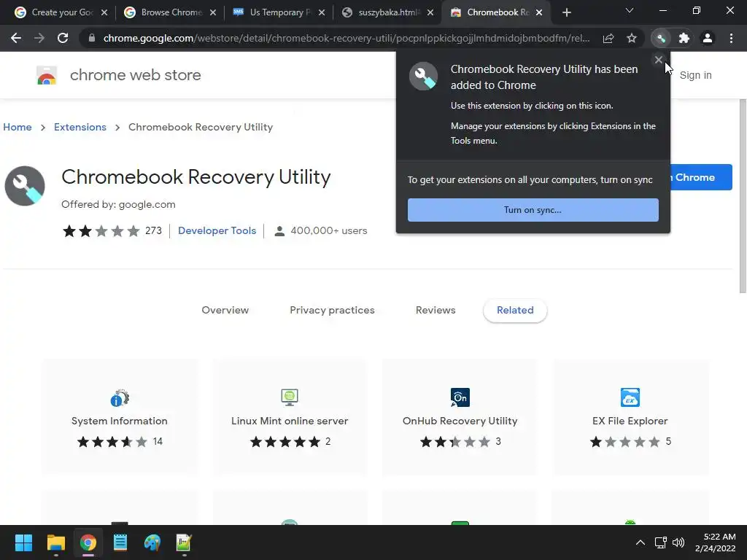Open the OnHub Recovery Utility card

(460, 417)
